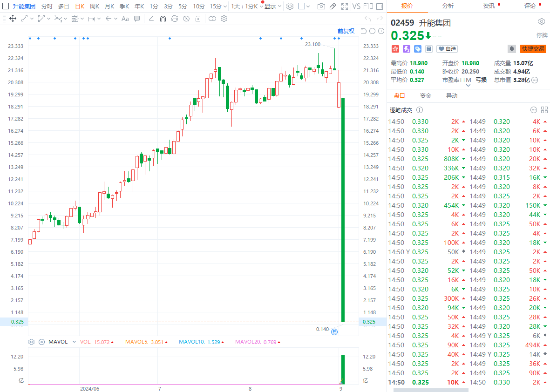
Task: Zoom in chart with plus icon
Action: tap(381, 31)
